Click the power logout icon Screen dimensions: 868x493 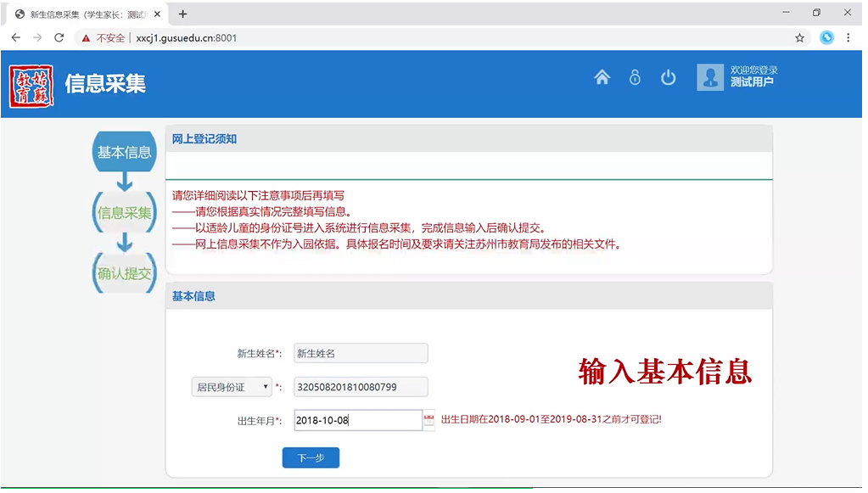(x=669, y=77)
